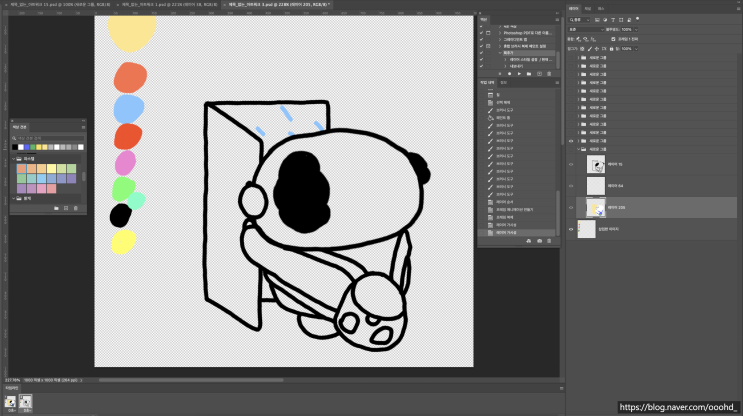Click lock image pixels brush icon in Layers

click(x=589, y=49)
